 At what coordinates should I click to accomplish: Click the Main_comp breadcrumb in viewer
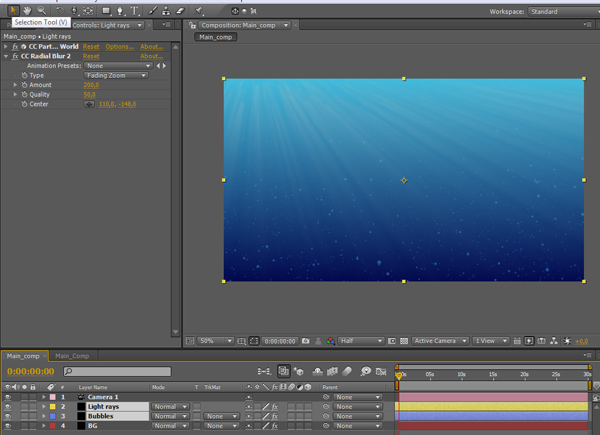(x=215, y=37)
